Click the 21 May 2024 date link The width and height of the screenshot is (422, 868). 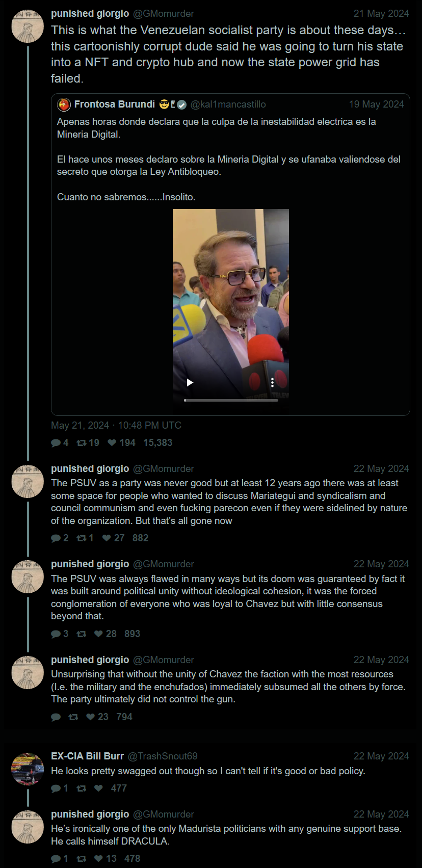click(381, 14)
